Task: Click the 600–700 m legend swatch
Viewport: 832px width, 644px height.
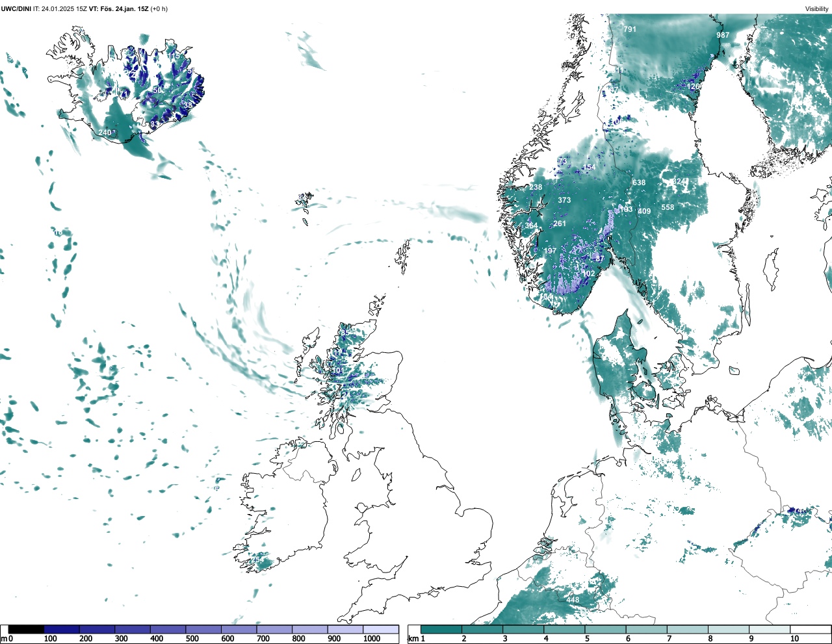Action: (239, 629)
